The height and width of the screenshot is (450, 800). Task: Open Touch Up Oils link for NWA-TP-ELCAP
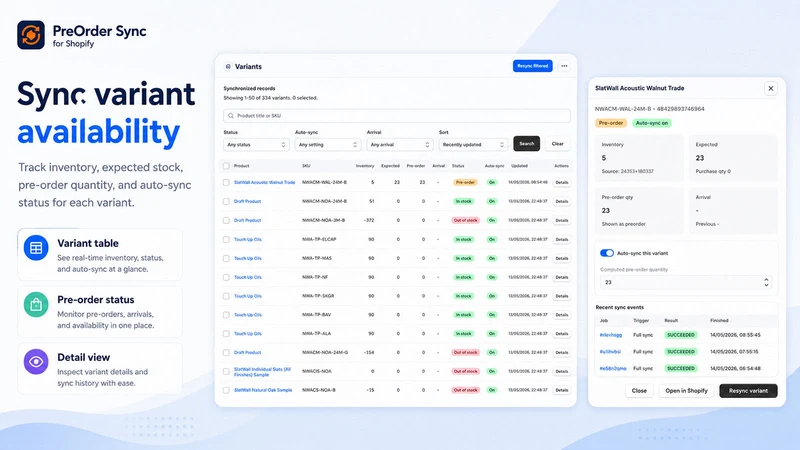click(x=247, y=239)
